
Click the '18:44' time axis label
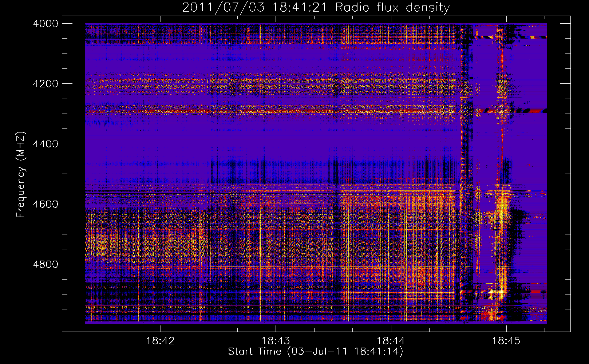(x=391, y=341)
